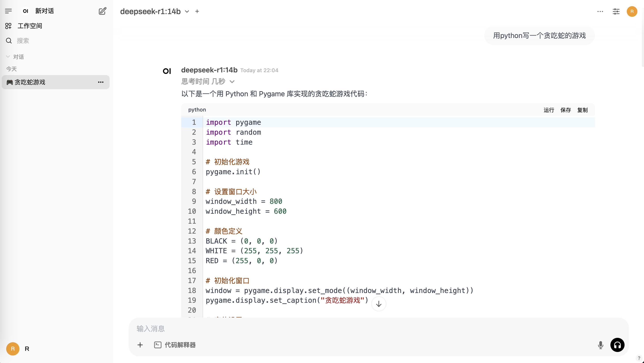Click 保存 to save the code block
Viewport: 644px width, 363px height.
[x=566, y=110]
